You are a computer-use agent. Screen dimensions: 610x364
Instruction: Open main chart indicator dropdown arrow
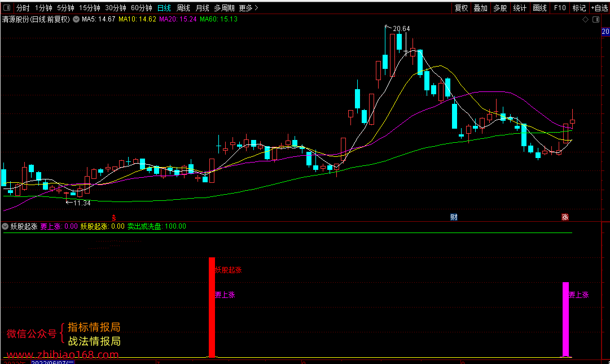pyautogui.click(x=76, y=19)
